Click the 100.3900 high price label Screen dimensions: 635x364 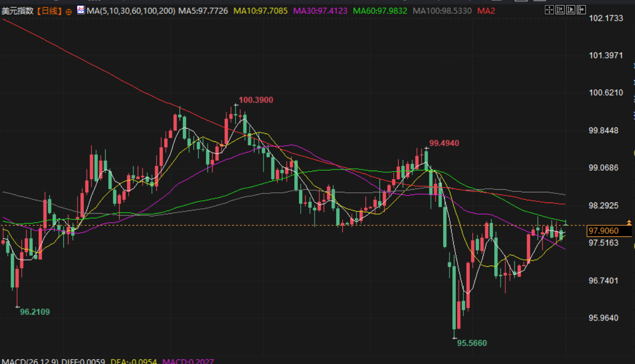pyautogui.click(x=256, y=100)
